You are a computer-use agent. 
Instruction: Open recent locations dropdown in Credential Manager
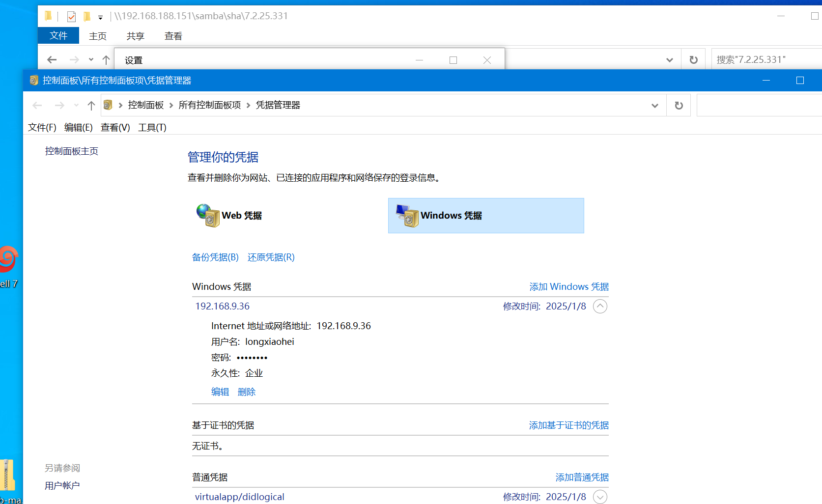point(76,105)
